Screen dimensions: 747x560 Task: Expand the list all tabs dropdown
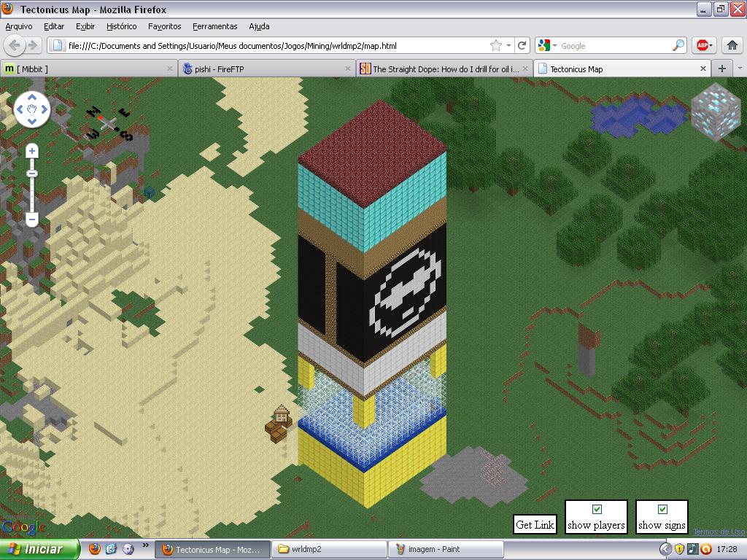(x=740, y=69)
